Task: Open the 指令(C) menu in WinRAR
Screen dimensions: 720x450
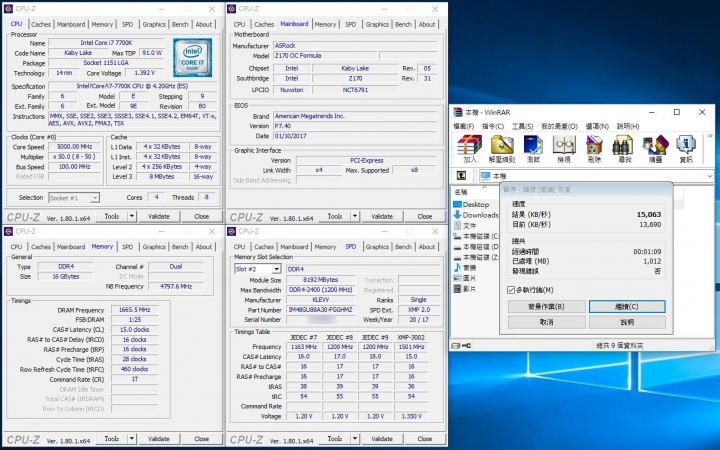Action: pos(493,126)
